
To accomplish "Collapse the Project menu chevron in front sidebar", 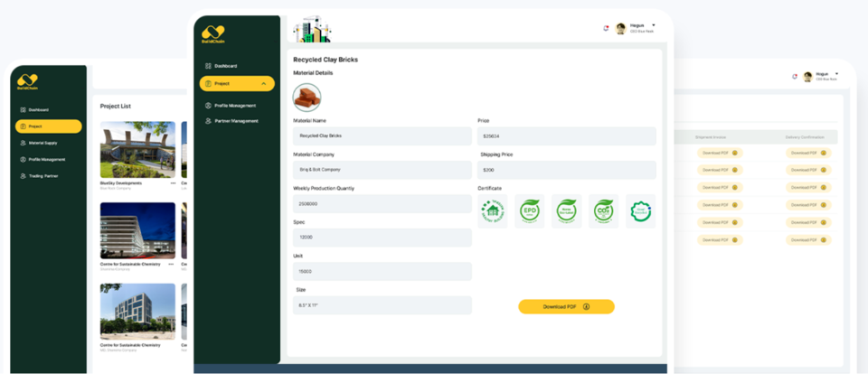I will coord(263,83).
